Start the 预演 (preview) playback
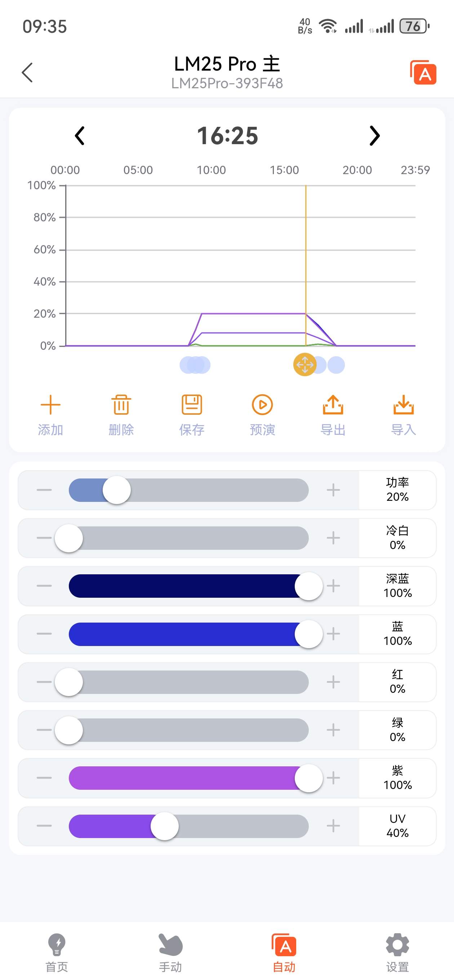 (262, 405)
